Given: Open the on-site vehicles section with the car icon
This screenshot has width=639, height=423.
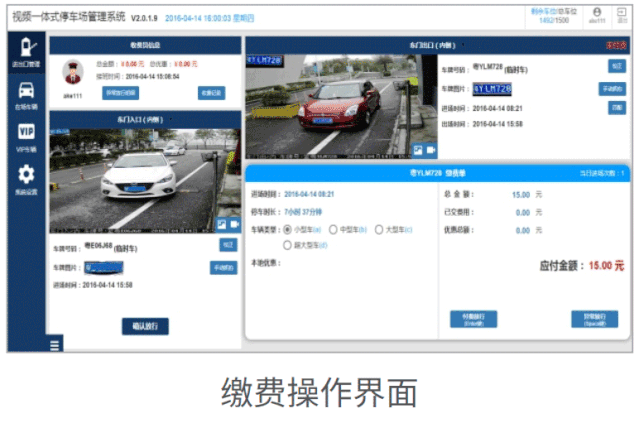Looking at the screenshot, I should pos(26,95).
